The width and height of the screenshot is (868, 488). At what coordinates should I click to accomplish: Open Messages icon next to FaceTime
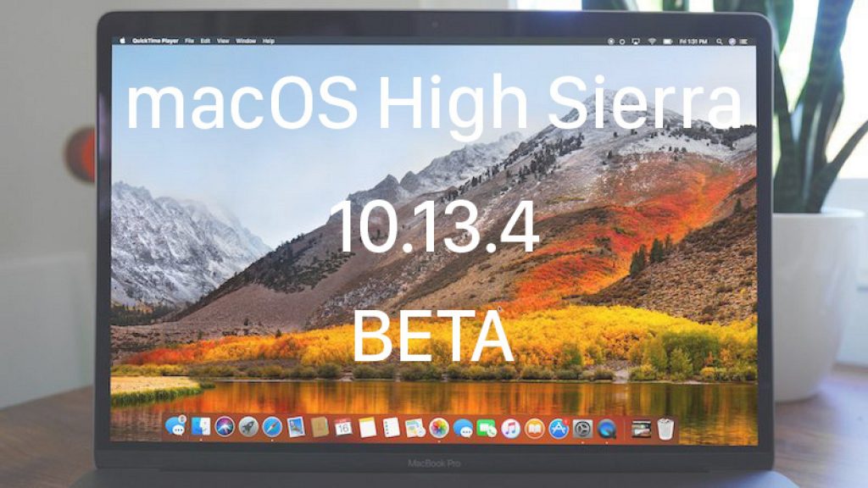(x=463, y=428)
